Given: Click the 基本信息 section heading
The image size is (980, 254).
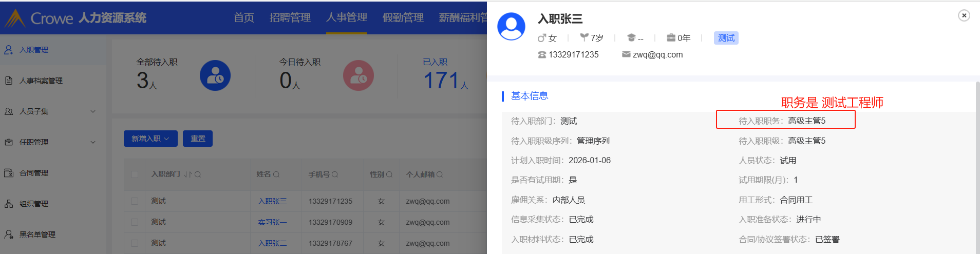Looking at the screenshot, I should click(530, 96).
